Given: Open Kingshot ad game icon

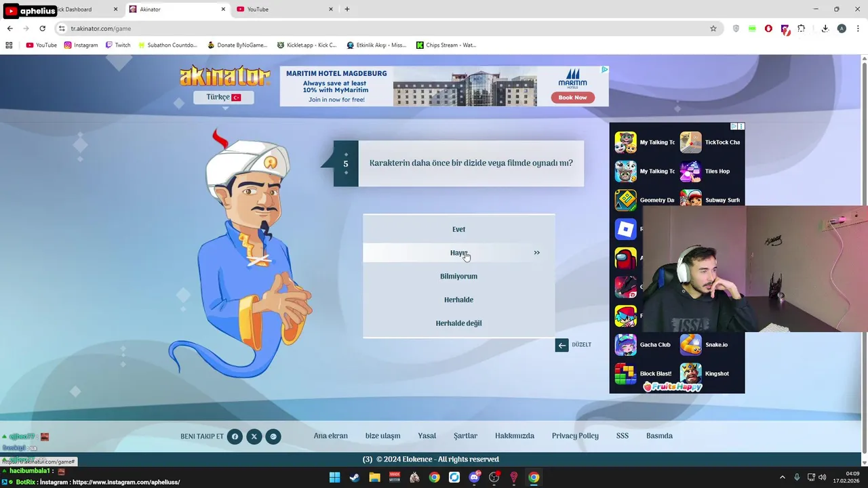Looking at the screenshot, I should [690, 373].
